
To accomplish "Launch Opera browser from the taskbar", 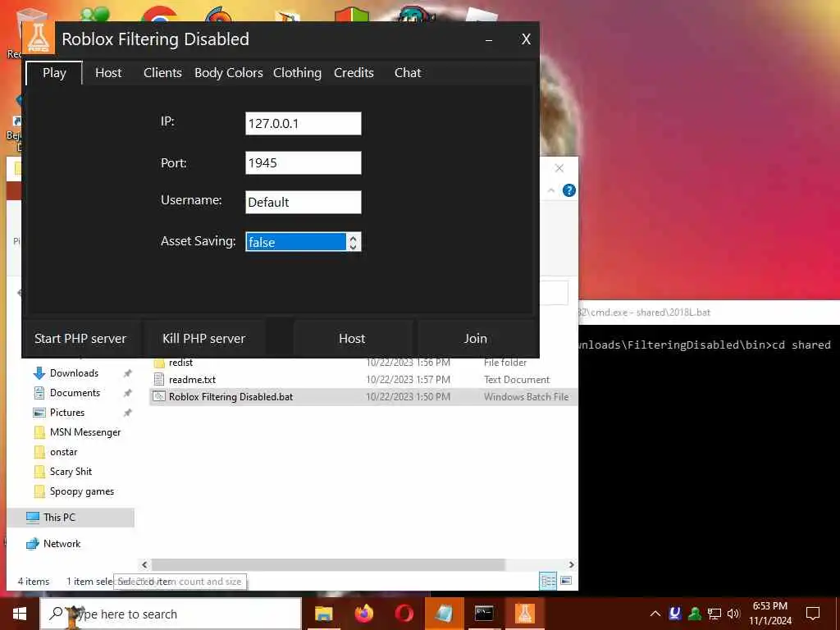I will (404, 614).
